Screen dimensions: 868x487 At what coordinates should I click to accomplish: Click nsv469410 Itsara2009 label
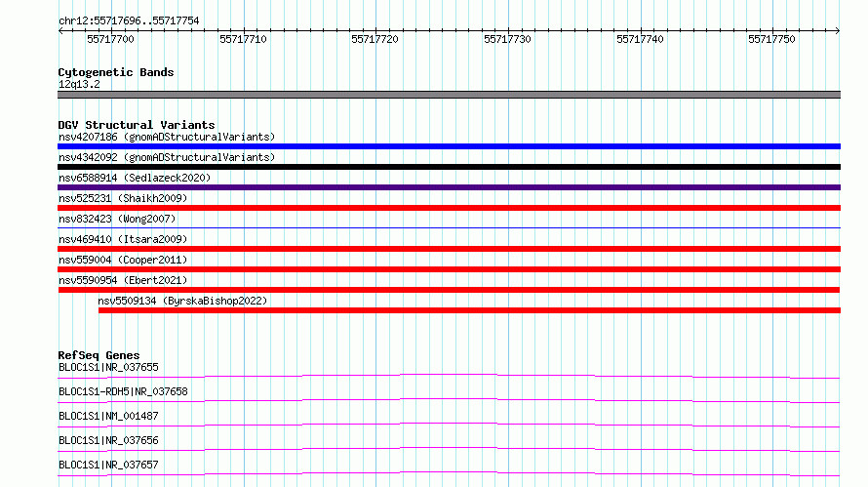123,239
